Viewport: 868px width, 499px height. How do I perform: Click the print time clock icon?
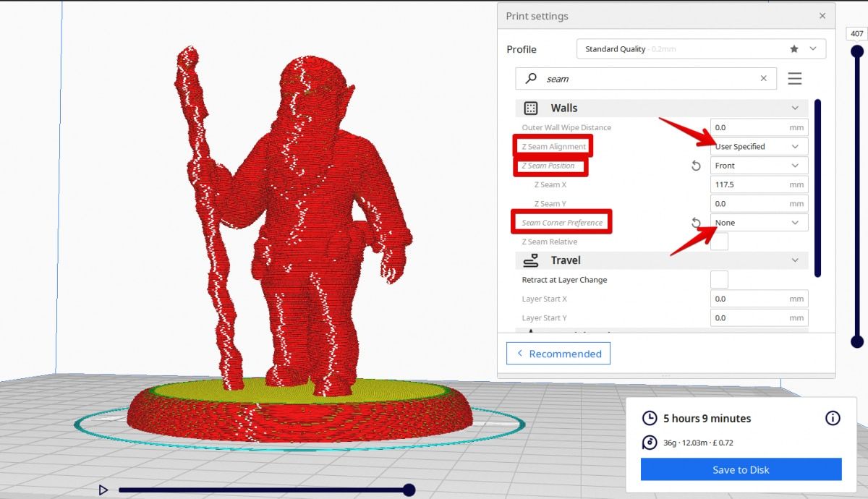point(649,418)
